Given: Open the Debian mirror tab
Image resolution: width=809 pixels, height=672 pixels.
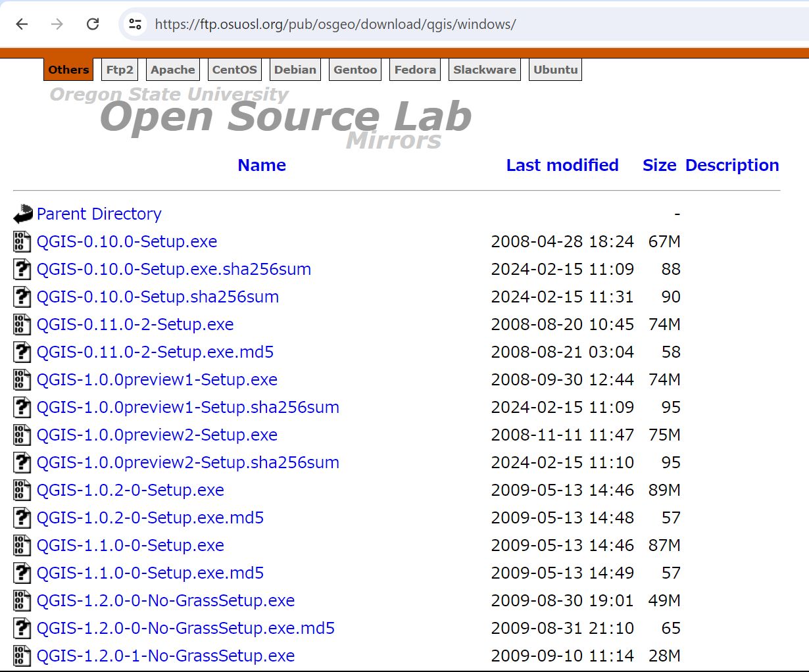Looking at the screenshot, I should (x=295, y=70).
